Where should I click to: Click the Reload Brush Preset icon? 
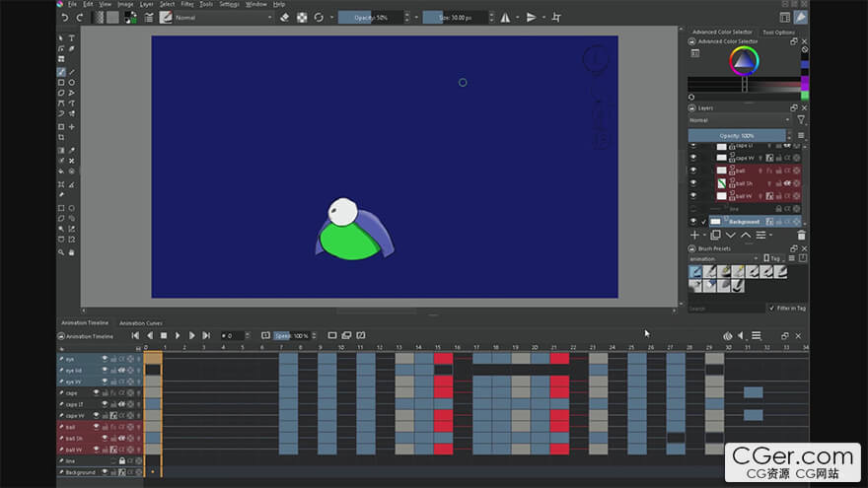(x=319, y=18)
